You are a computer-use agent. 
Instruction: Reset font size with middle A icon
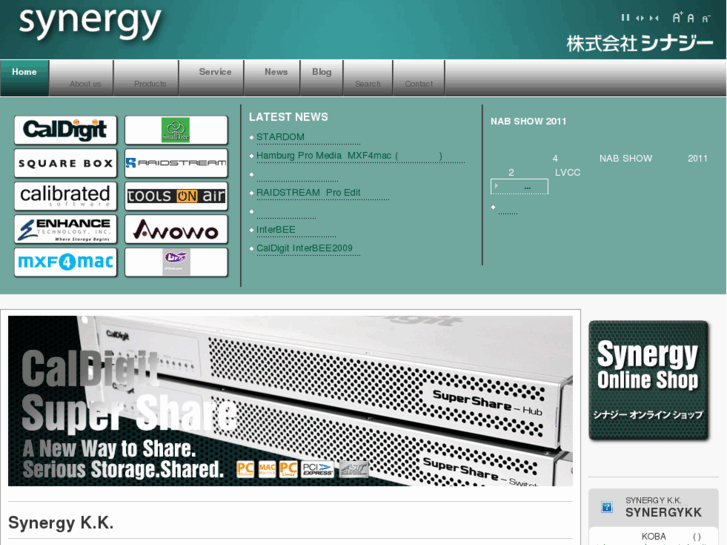[x=691, y=18]
